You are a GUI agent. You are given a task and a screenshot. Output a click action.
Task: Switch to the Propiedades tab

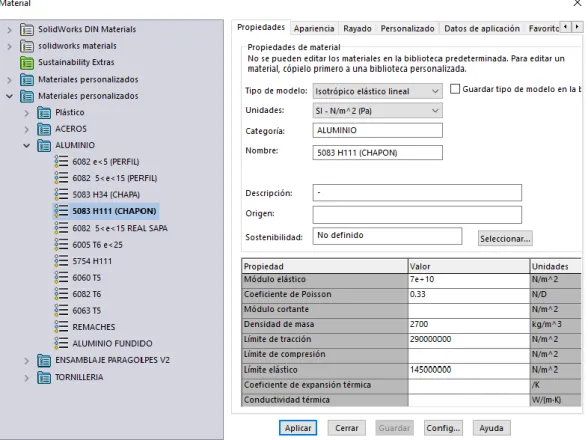261,27
